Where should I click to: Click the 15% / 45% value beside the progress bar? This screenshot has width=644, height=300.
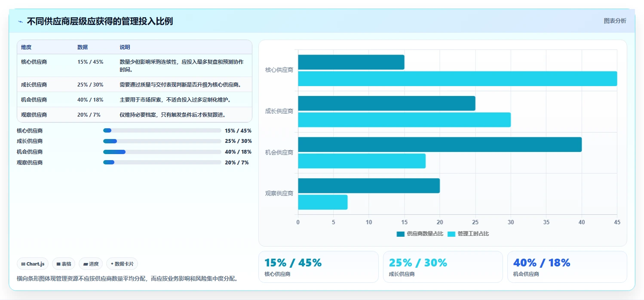(238, 131)
